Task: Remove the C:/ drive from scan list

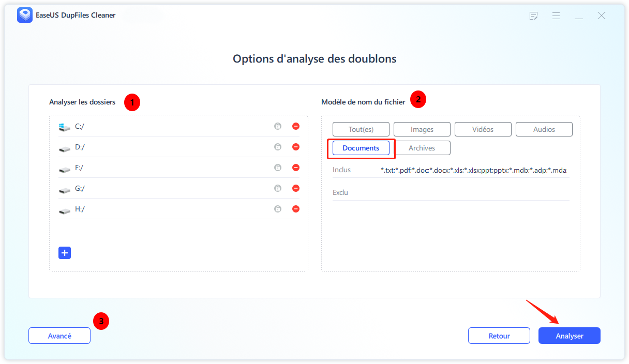Action: tap(296, 126)
